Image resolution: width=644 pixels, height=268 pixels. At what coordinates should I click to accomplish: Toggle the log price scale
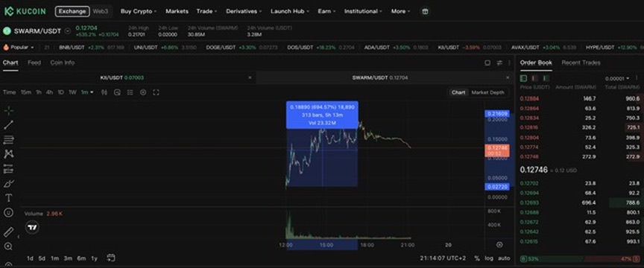coord(489,258)
